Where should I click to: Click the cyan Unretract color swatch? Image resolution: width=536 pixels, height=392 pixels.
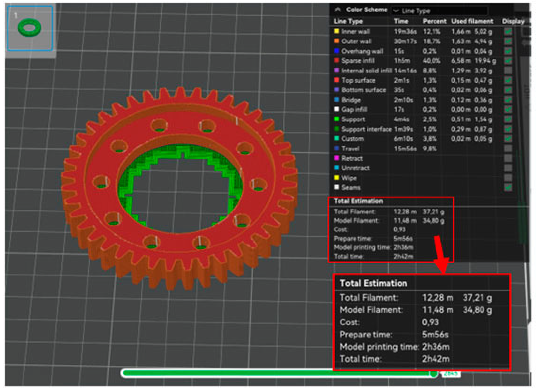pyautogui.click(x=336, y=168)
